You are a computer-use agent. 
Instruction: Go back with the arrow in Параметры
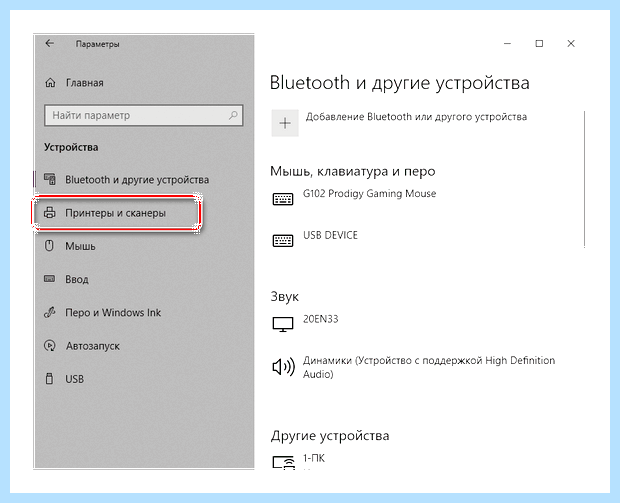pos(49,43)
